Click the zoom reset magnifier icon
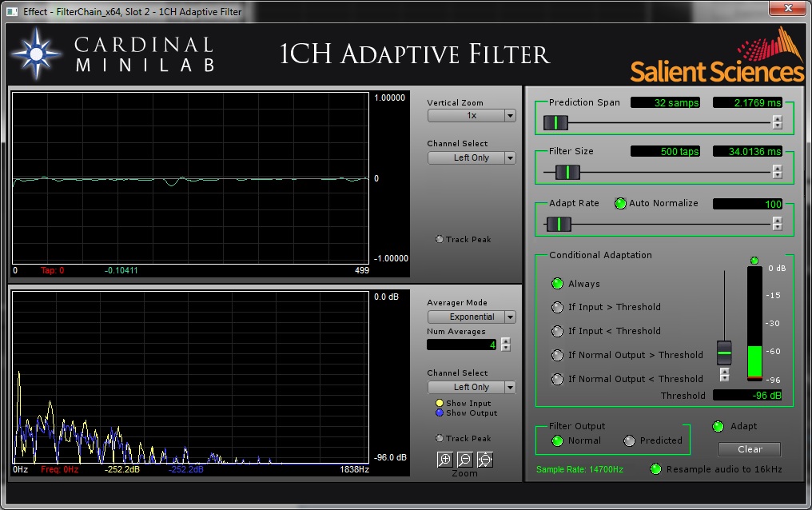Screen dimensions: 812x510 pyautogui.click(x=484, y=460)
